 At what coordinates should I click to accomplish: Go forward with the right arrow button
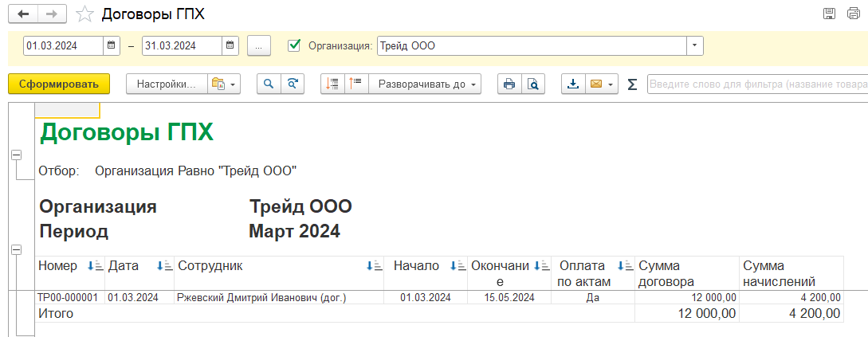pos(52,14)
